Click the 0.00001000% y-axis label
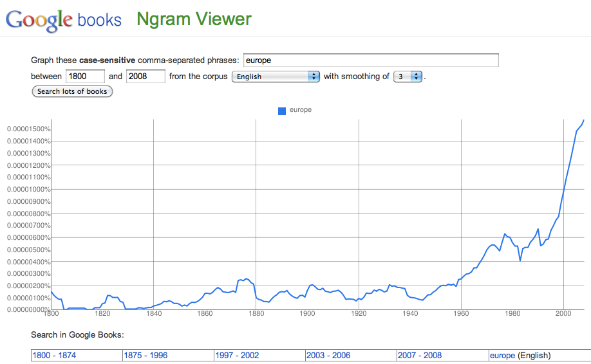This screenshot has height=364, width=591. pos(28,189)
